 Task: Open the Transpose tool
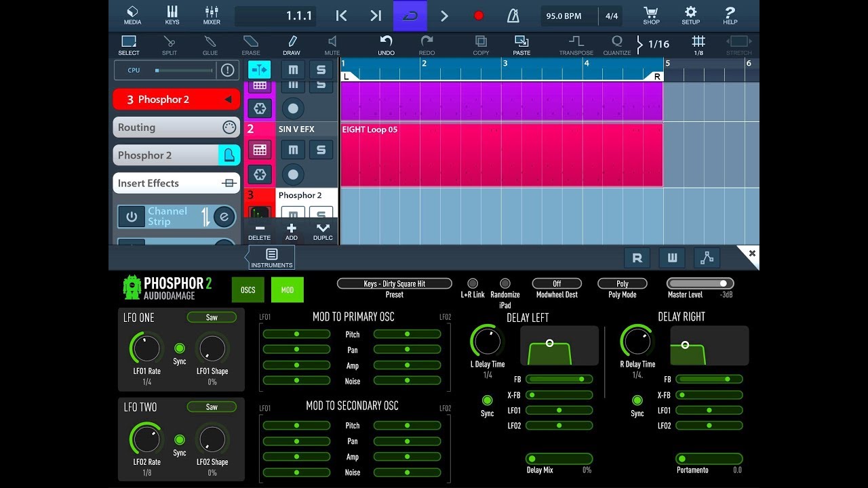point(576,45)
